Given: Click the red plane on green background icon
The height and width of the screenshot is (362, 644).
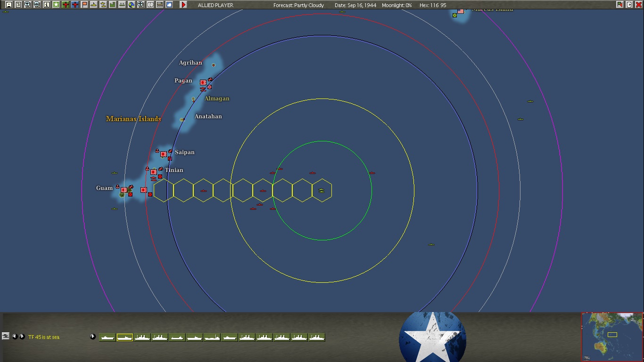Looking at the screenshot, I should (66, 5).
